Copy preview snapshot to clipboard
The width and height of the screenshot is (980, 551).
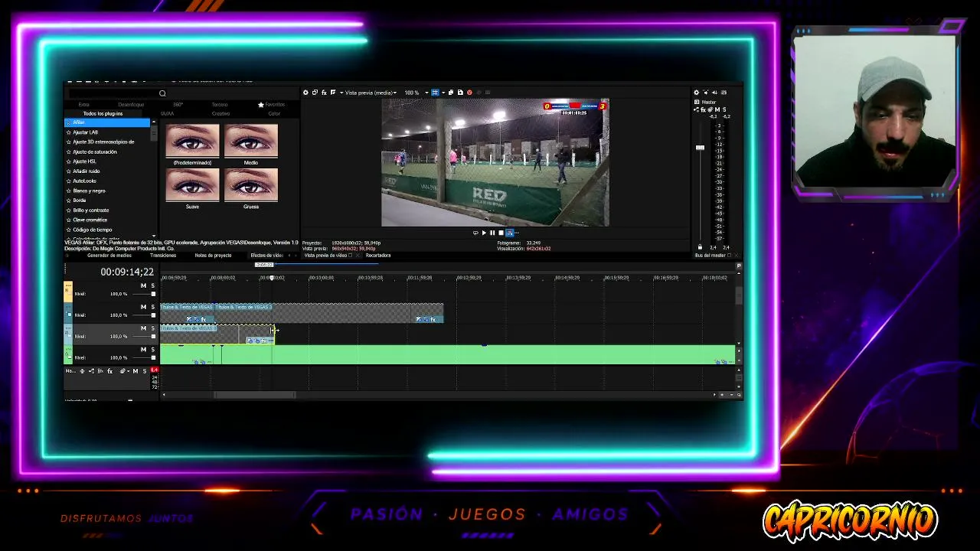451,93
